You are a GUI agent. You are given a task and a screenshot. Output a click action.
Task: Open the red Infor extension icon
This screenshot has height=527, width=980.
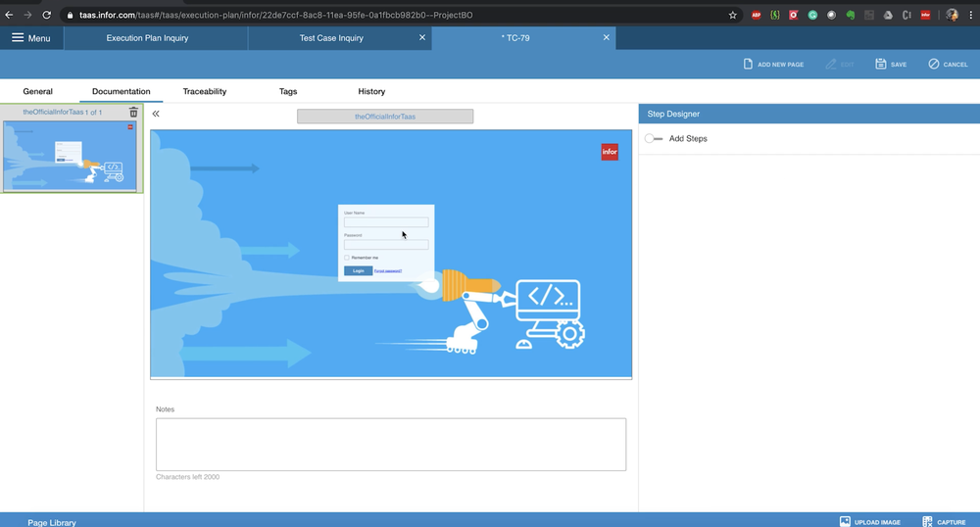click(x=926, y=15)
